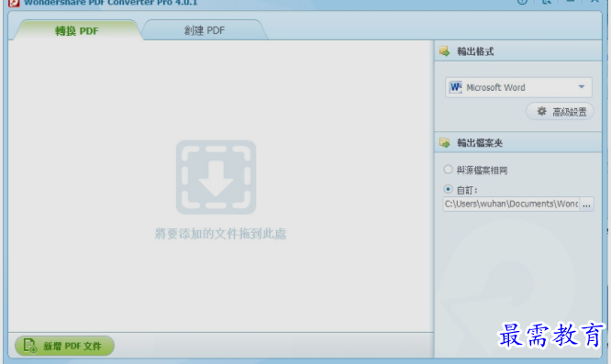Click the Word document icon in format box
611x364 pixels.
coord(456,87)
